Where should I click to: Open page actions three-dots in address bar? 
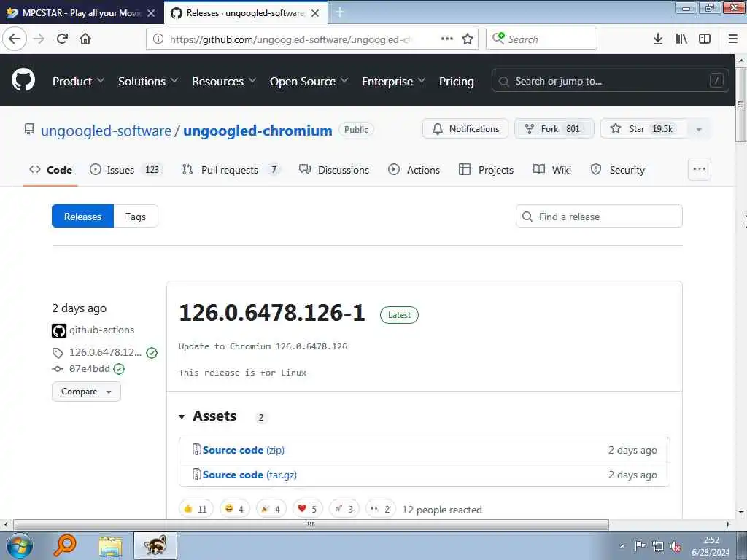[447, 39]
